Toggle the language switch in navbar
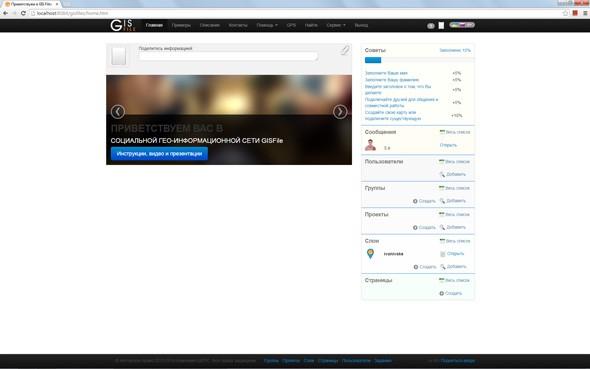The width and height of the screenshot is (590, 369). pos(462,25)
